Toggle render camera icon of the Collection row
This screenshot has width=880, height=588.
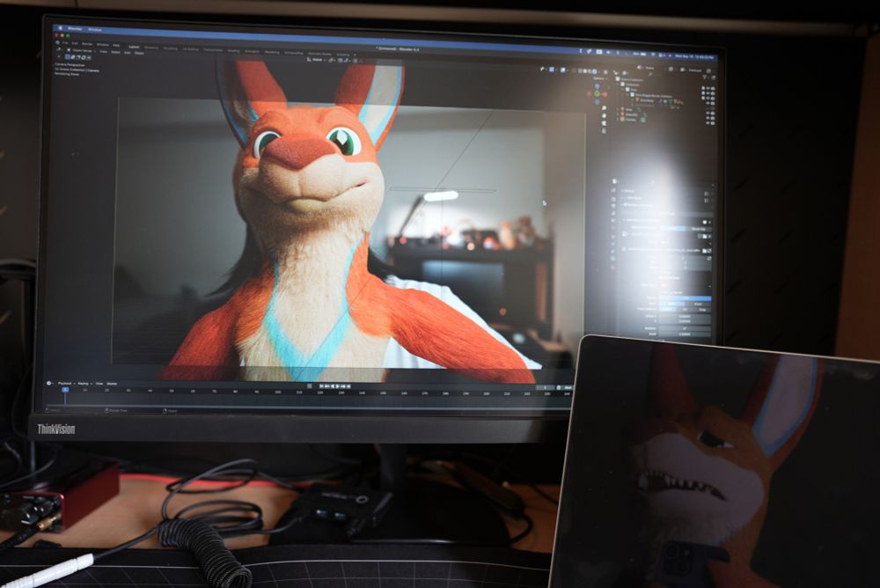(x=713, y=89)
